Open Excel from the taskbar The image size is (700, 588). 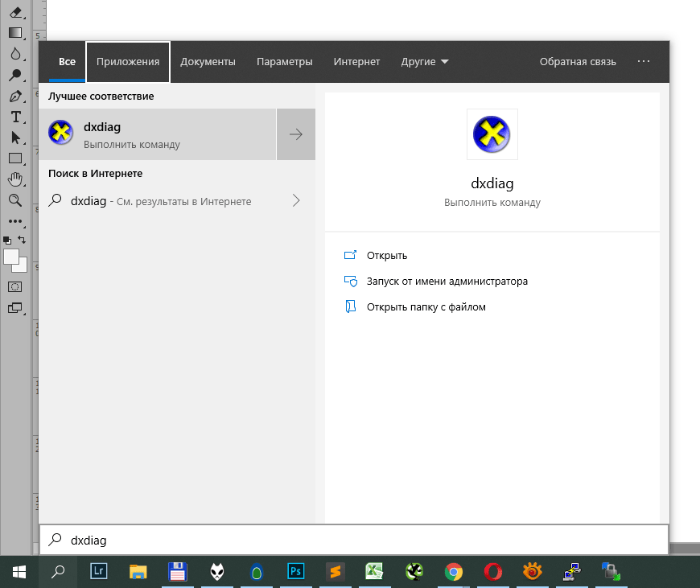pyautogui.click(x=375, y=572)
